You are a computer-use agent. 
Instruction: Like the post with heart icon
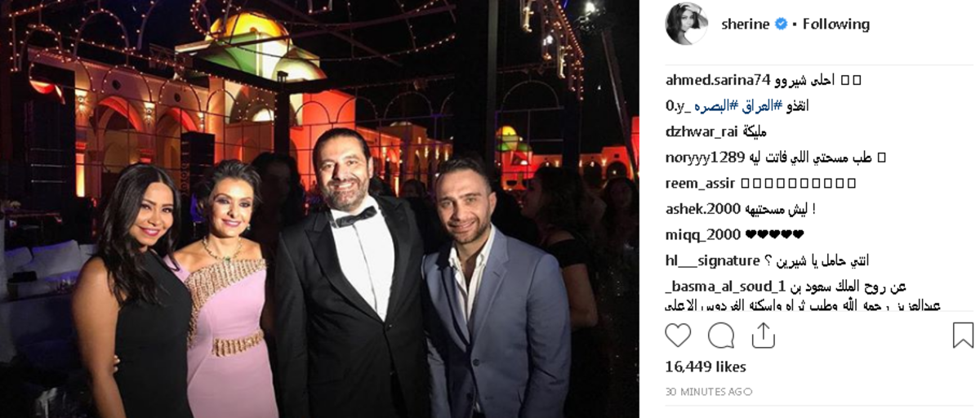(x=678, y=335)
